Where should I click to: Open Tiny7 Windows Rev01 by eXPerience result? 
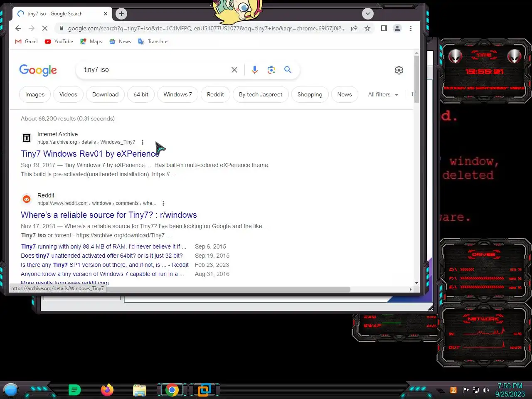pos(90,154)
